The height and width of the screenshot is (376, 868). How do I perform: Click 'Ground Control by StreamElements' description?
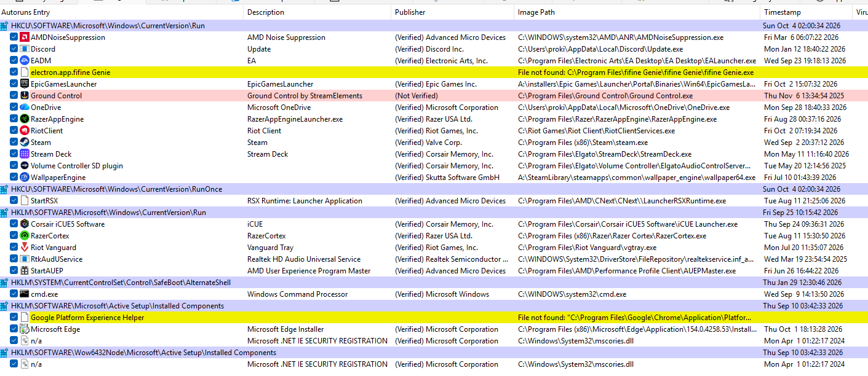tap(305, 96)
